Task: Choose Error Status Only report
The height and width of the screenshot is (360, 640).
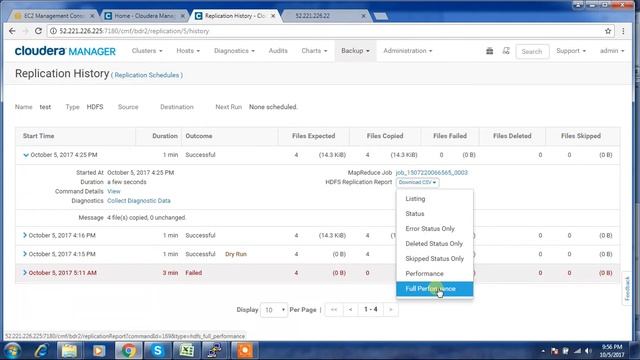Action: [x=435, y=229]
